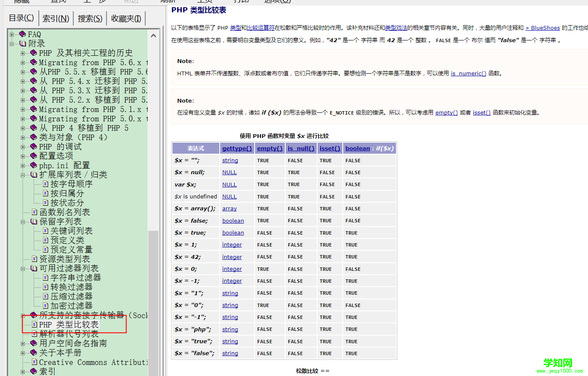
Task: Click page icon beside 函数别名列表
Action: 35,212
